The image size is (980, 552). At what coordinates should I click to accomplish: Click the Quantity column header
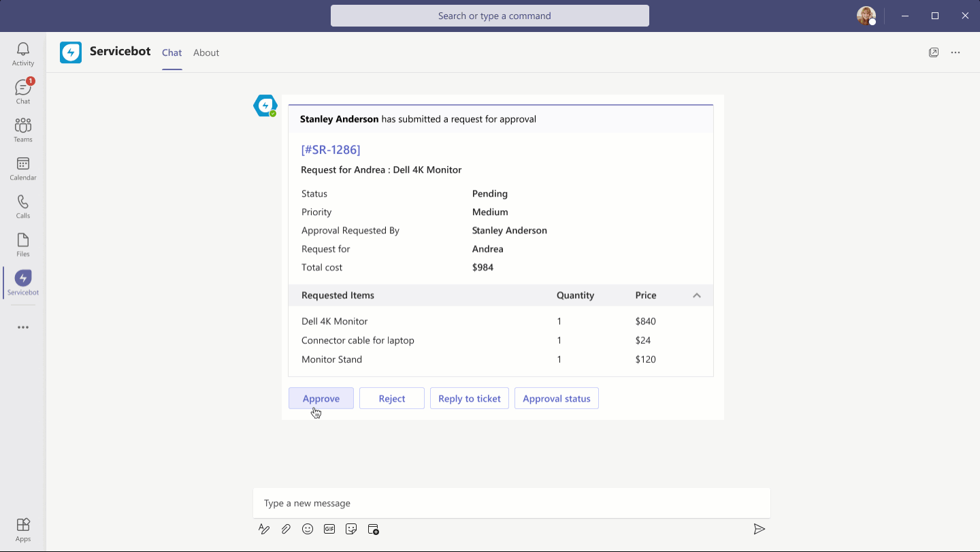pos(575,295)
